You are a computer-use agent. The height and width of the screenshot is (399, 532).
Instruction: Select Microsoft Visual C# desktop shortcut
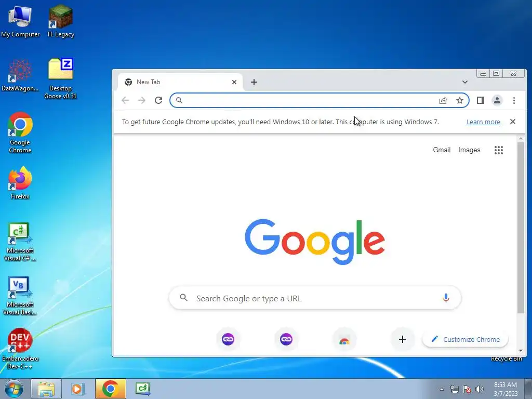[20, 242]
